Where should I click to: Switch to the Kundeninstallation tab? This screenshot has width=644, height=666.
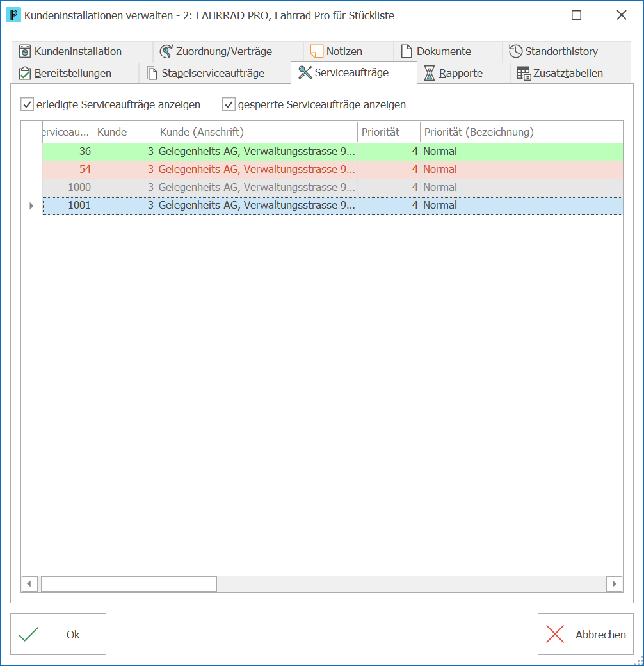tap(82, 51)
